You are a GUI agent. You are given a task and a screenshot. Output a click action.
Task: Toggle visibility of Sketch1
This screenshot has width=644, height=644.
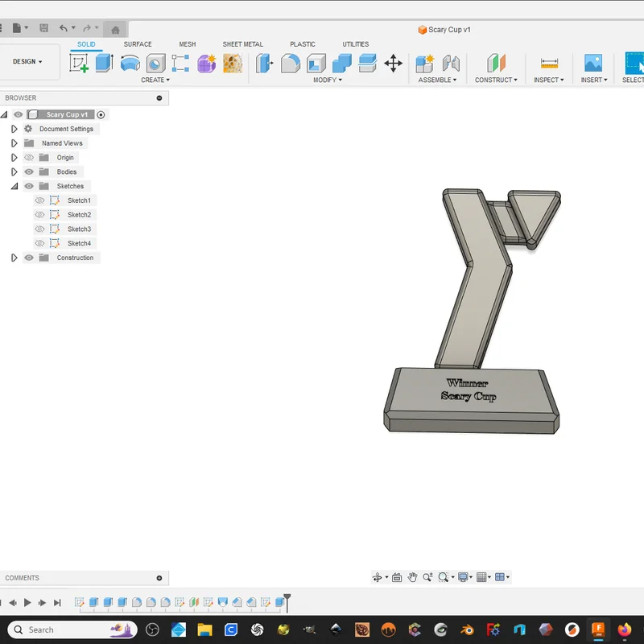[39, 200]
